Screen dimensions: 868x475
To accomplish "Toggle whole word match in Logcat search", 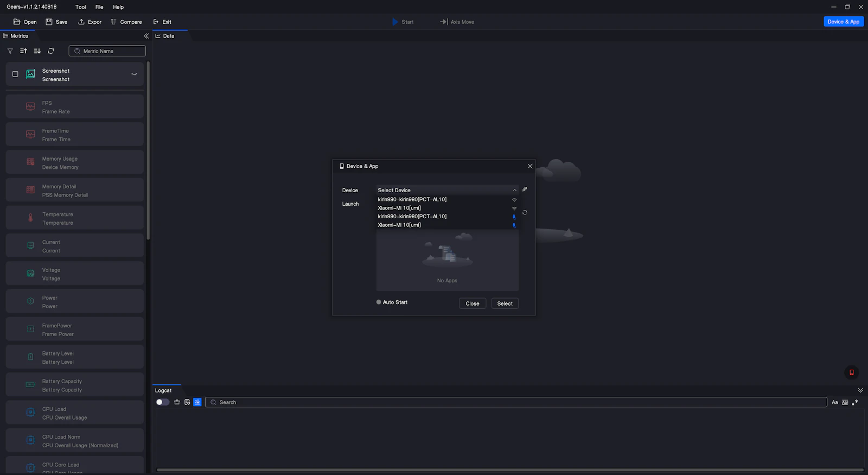I will click(845, 402).
